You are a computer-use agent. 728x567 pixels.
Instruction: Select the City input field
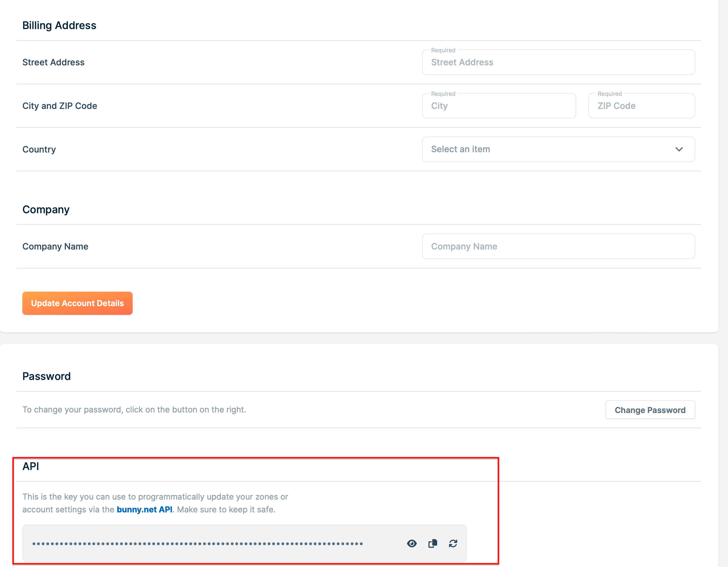(x=499, y=106)
